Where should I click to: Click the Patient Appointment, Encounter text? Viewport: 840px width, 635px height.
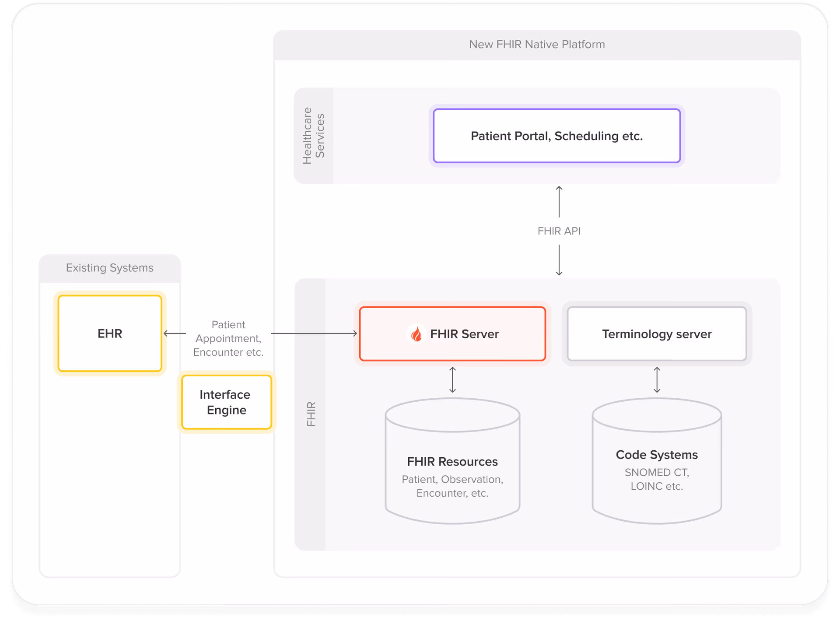(x=228, y=338)
